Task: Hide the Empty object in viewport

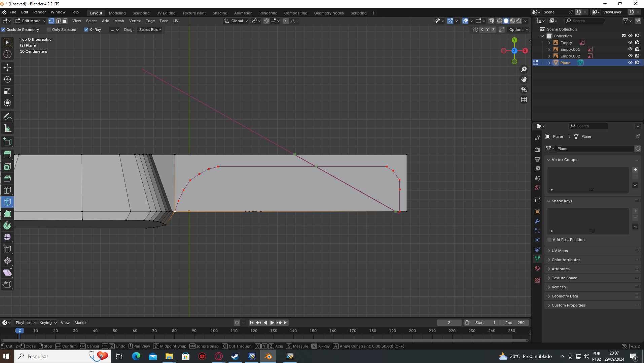Action: coord(630,43)
